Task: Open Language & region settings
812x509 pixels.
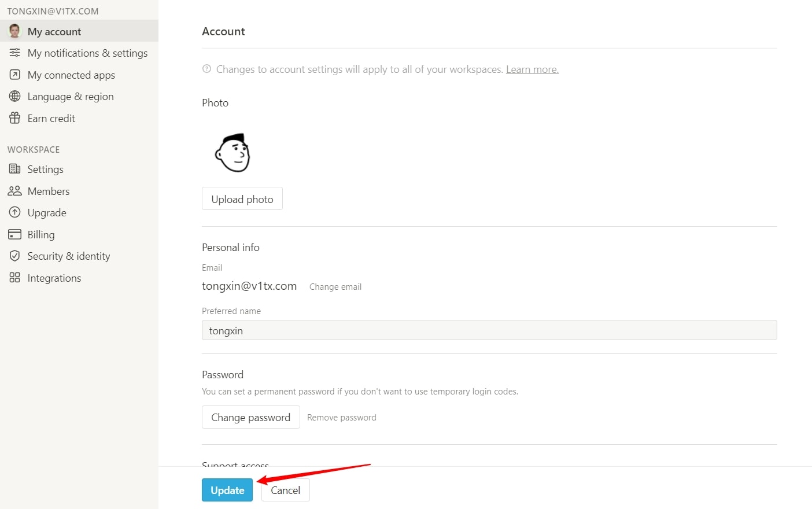Action: click(71, 96)
